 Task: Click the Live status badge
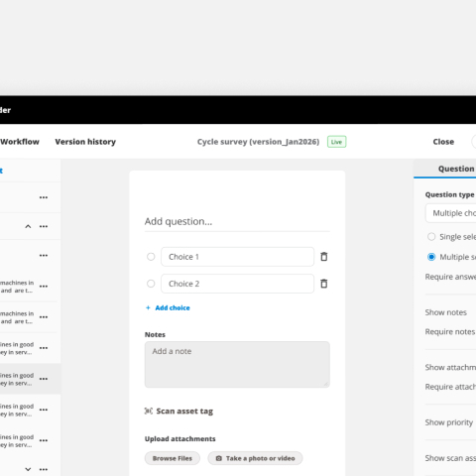point(336,142)
